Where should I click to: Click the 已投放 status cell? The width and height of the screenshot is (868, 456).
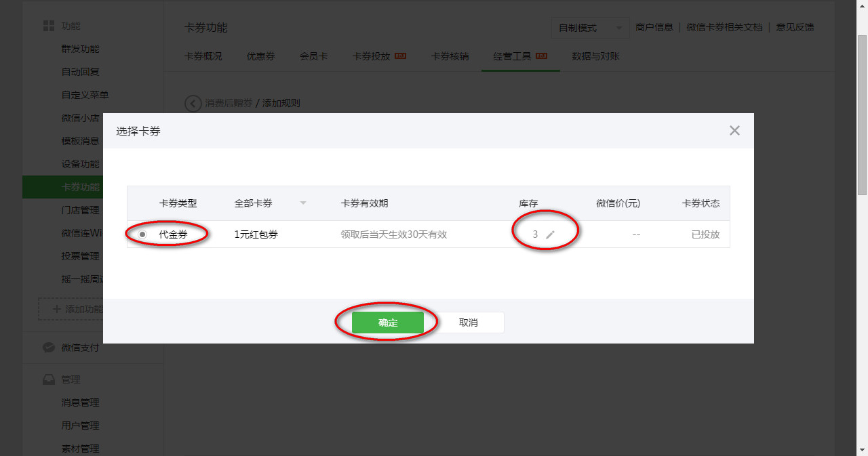(705, 234)
